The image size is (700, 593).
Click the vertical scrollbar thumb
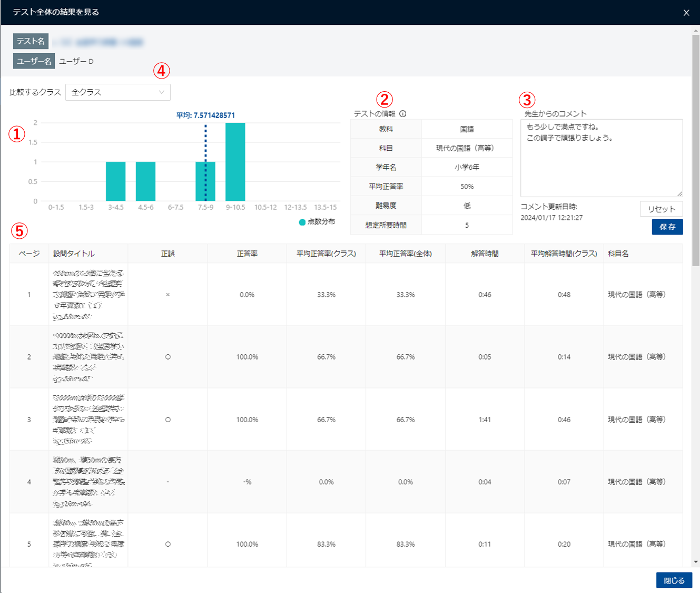pos(696,148)
